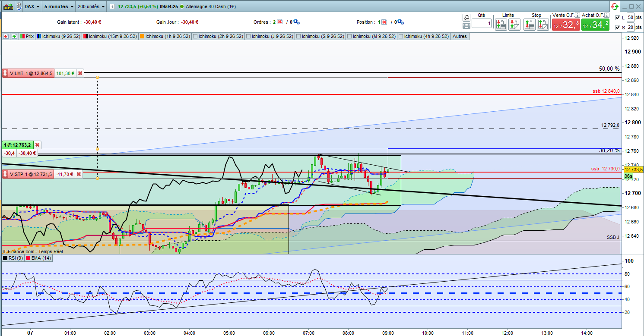Open the DAX instrument dropdown
Image resolution: width=644 pixels, height=336 pixels.
tap(32, 7)
